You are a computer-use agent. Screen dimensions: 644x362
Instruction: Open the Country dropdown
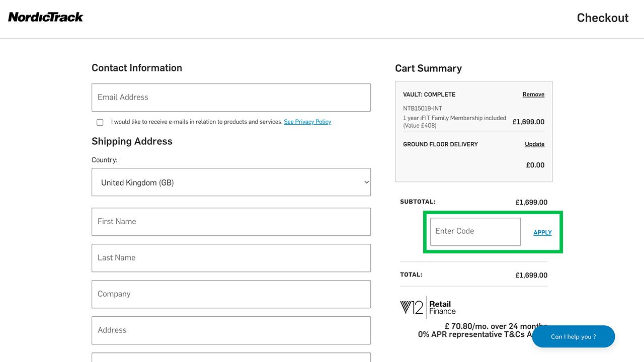pyautogui.click(x=231, y=183)
